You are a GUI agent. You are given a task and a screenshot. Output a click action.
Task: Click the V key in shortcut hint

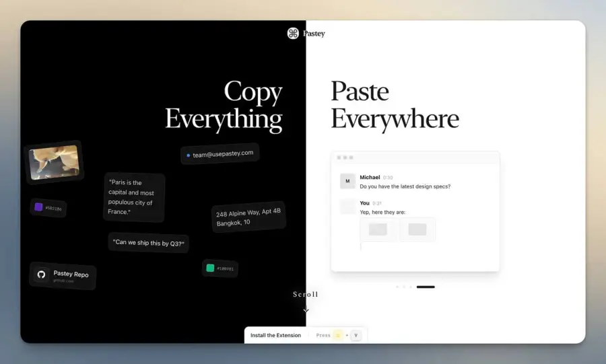(x=356, y=336)
